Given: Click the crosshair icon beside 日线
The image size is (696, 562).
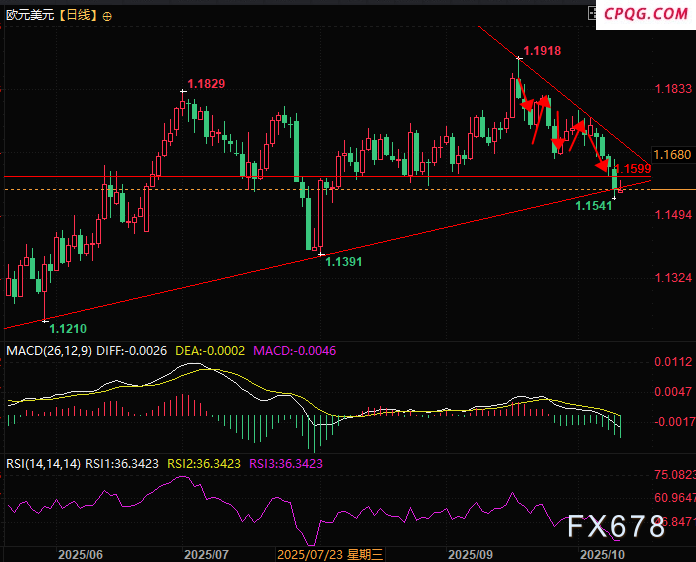Looking at the screenshot, I should 108,16.
